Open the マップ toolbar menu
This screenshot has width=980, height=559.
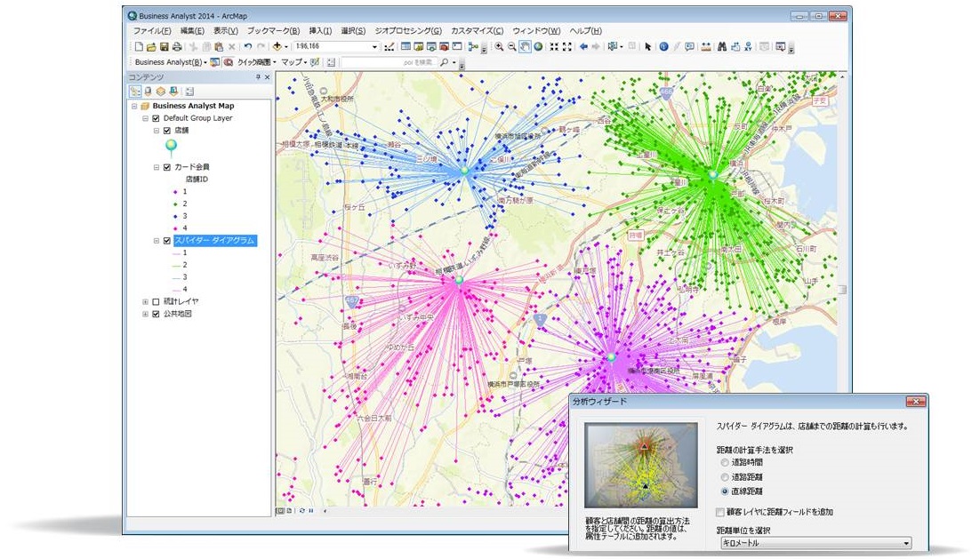click(x=293, y=62)
